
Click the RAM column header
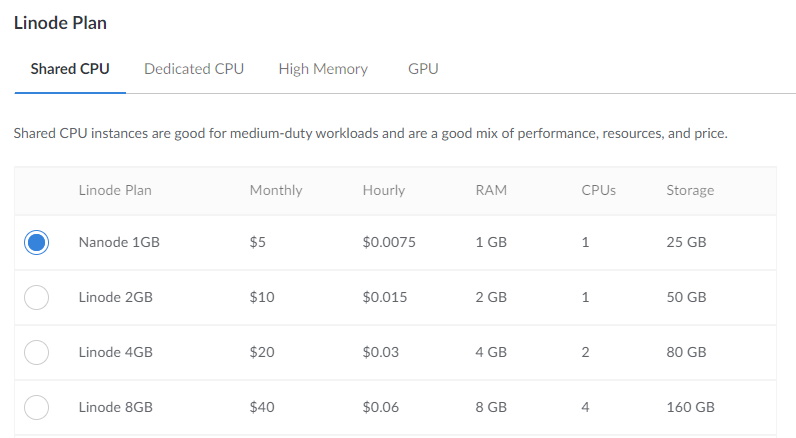[x=491, y=190]
